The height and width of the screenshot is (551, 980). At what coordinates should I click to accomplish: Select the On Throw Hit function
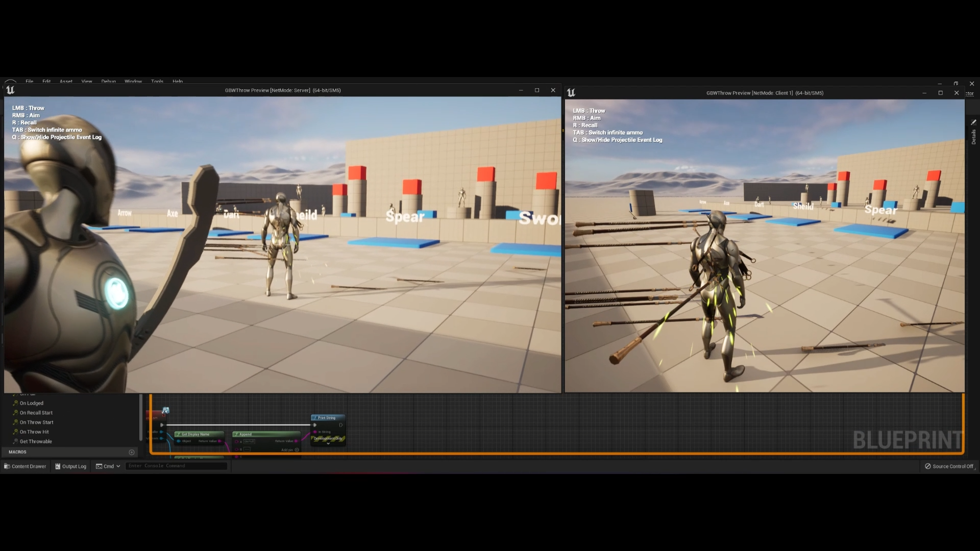tap(34, 432)
